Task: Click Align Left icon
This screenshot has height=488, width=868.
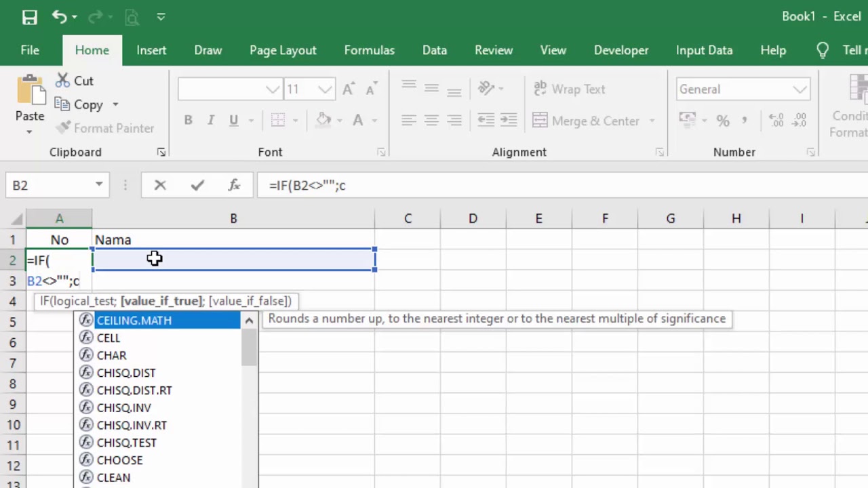Action: coord(409,121)
